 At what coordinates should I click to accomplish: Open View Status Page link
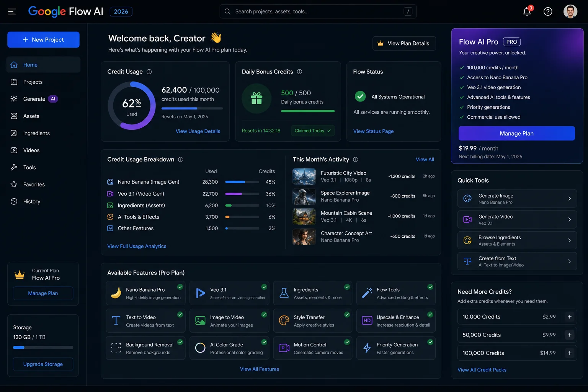point(373,131)
